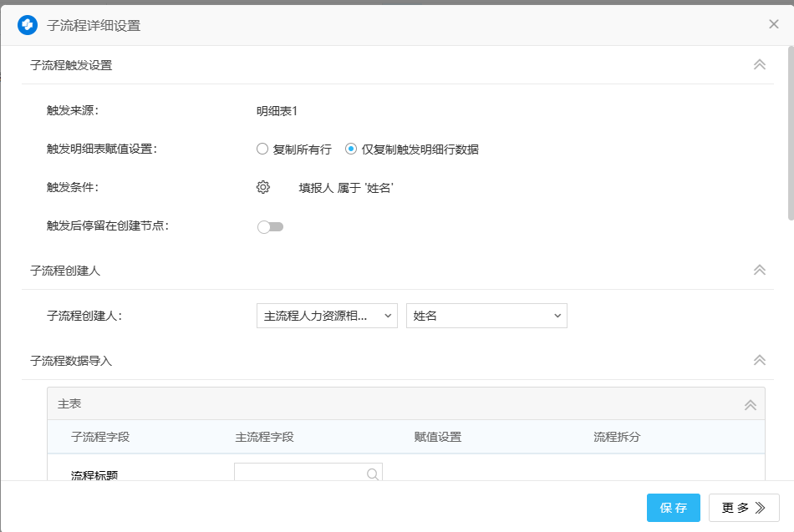Open trigger condition settings gear icon

pyautogui.click(x=263, y=187)
